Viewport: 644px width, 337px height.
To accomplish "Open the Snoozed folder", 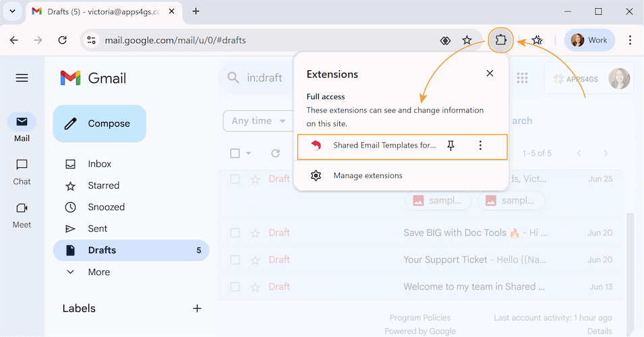I will (x=131, y=208).
